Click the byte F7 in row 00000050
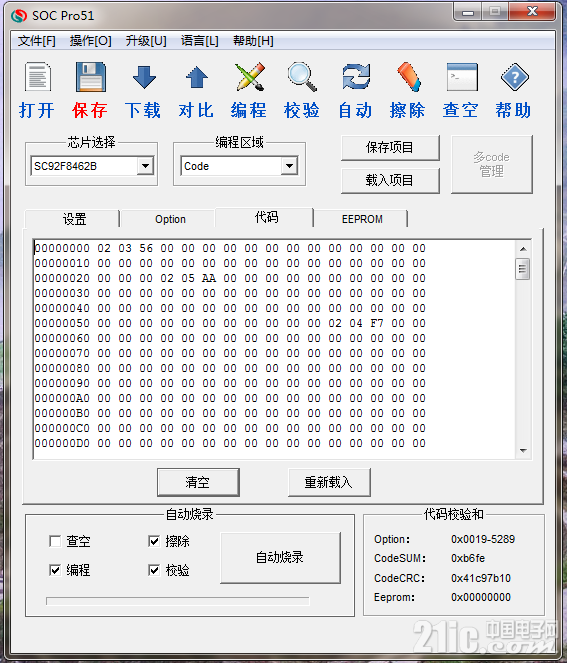 377,323
